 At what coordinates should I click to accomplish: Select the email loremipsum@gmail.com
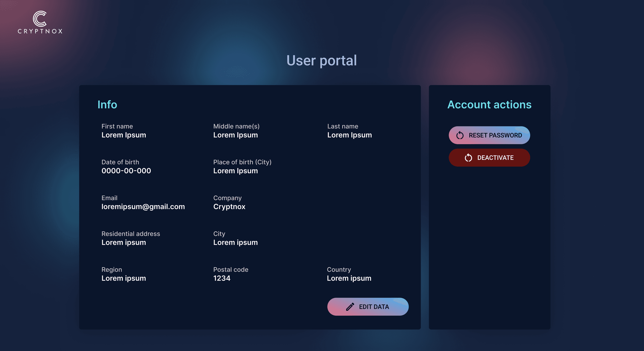[143, 207]
